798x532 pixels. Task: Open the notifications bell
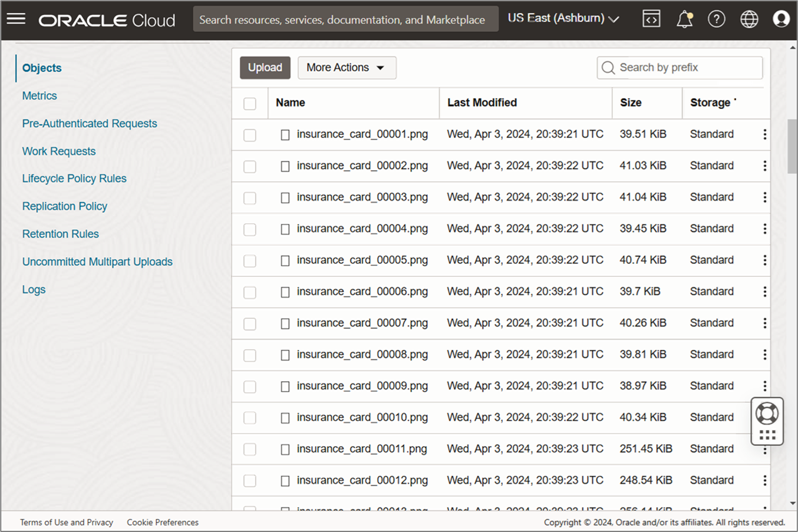(684, 19)
